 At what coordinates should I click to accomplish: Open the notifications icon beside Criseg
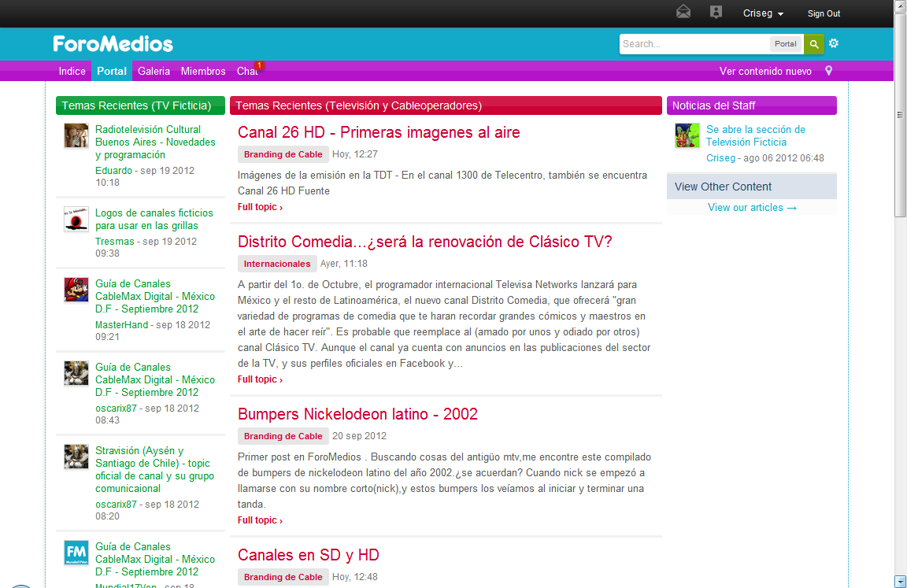click(716, 12)
